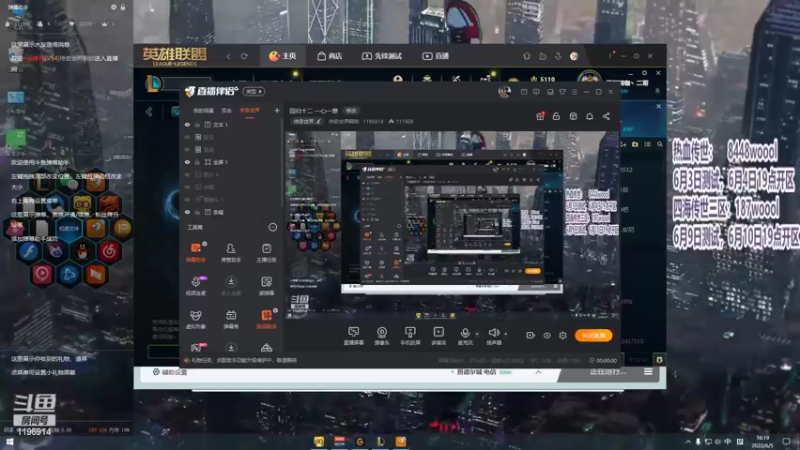Toggle visibility of the 图片 4 source
800x450 pixels.
(x=187, y=174)
